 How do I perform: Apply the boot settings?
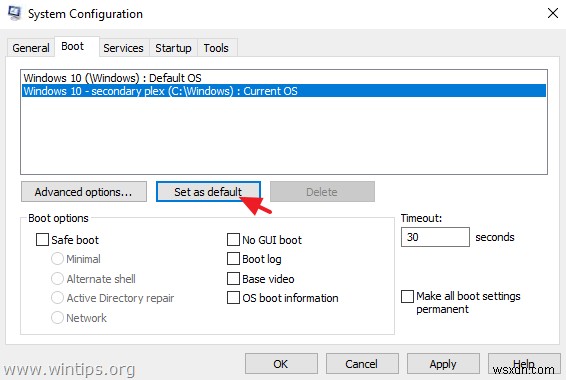point(443,364)
